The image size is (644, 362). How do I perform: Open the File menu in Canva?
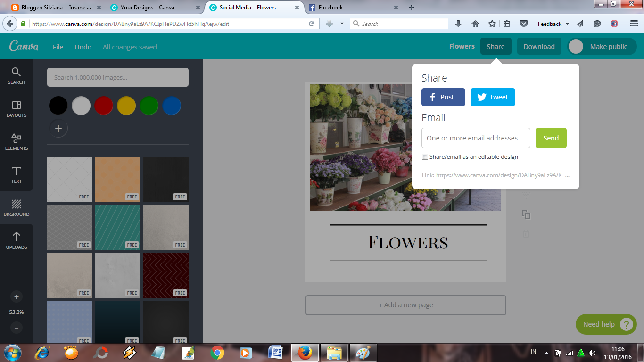[x=58, y=47]
